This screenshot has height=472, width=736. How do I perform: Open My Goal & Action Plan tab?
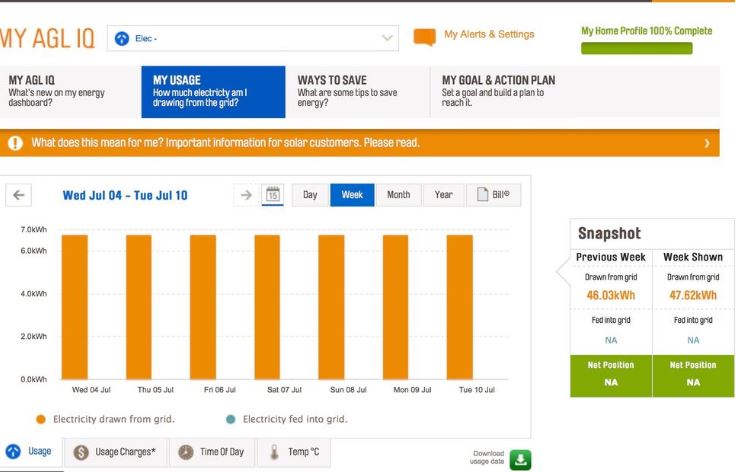[x=500, y=91]
